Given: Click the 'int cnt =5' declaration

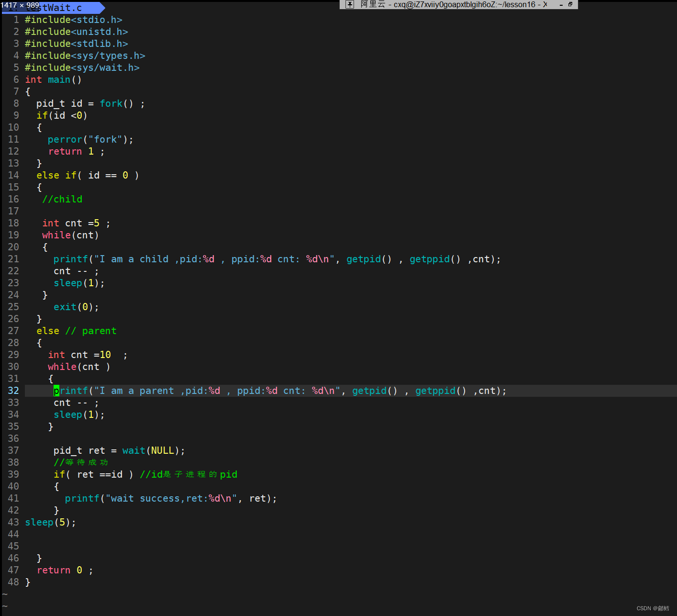Looking at the screenshot, I should pyautogui.click(x=76, y=223).
